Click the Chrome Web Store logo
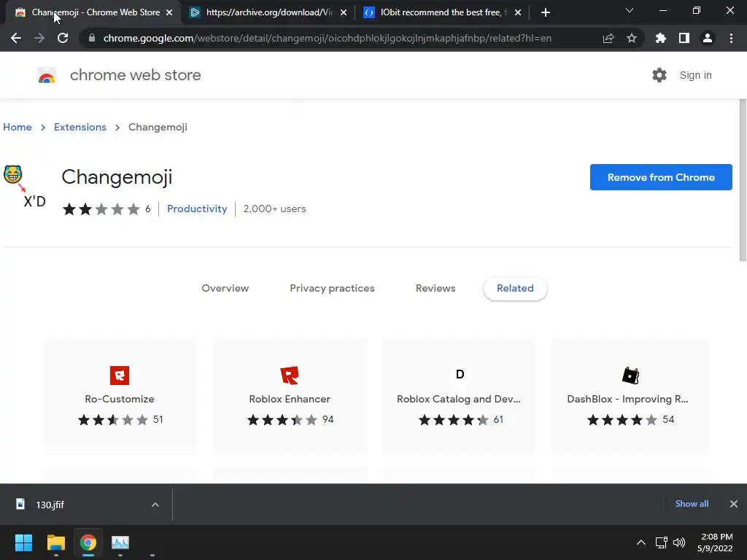This screenshot has width=747, height=560. click(x=47, y=75)
